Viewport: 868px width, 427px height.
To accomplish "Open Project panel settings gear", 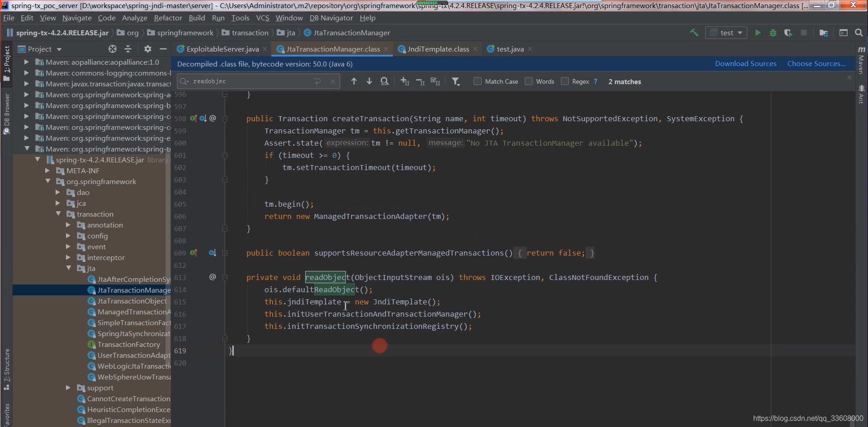I will [148, 49].
